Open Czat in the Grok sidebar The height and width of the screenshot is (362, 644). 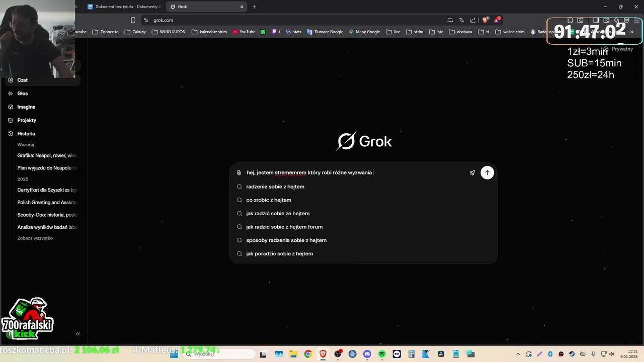click(43, 80)
